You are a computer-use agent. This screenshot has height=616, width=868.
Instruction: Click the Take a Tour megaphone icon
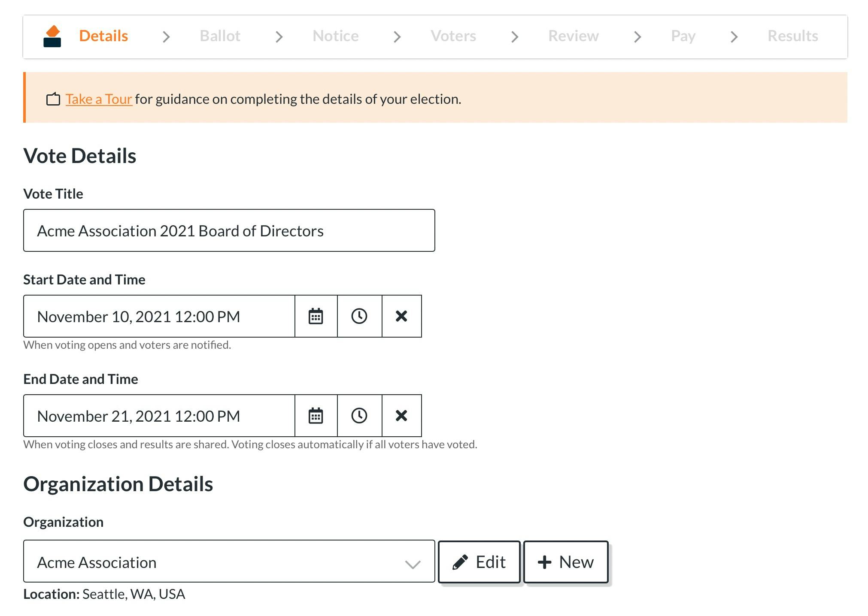point(52,99)
